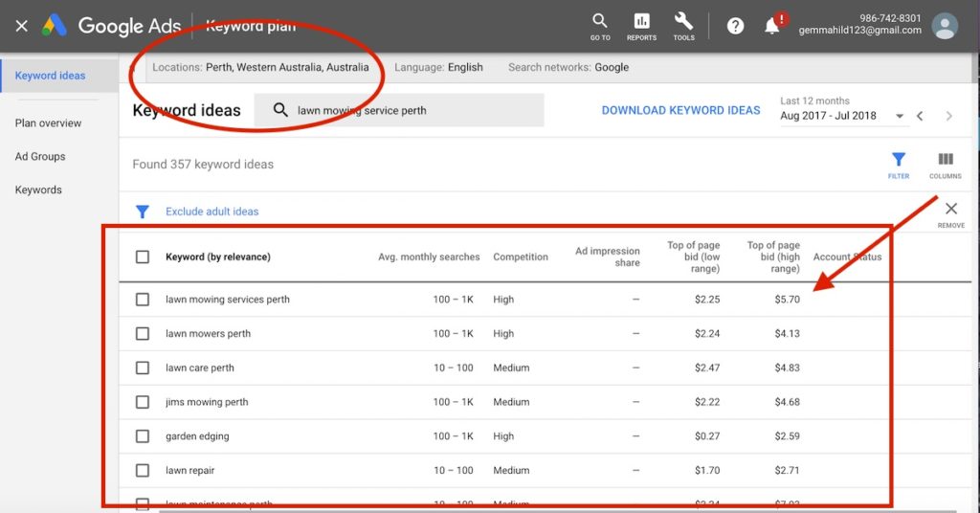Open the Reports icon
Screen dimensions: 980x513
(x=641, y=27)
